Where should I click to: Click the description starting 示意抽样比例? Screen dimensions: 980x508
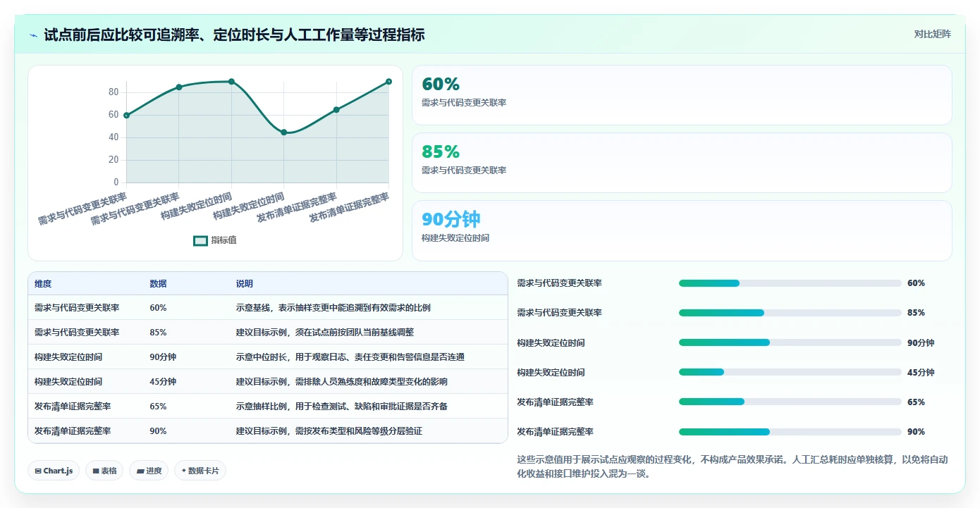(342, 407)
